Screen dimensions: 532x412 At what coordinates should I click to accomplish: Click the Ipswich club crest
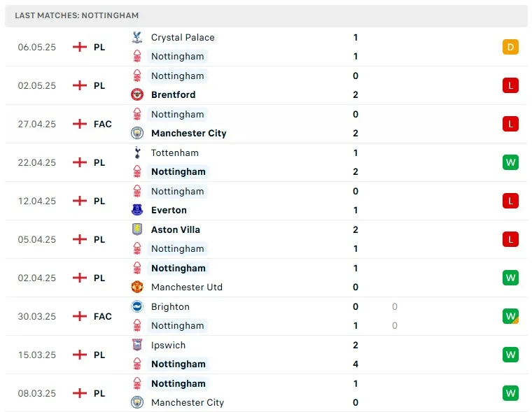[137, 345]
